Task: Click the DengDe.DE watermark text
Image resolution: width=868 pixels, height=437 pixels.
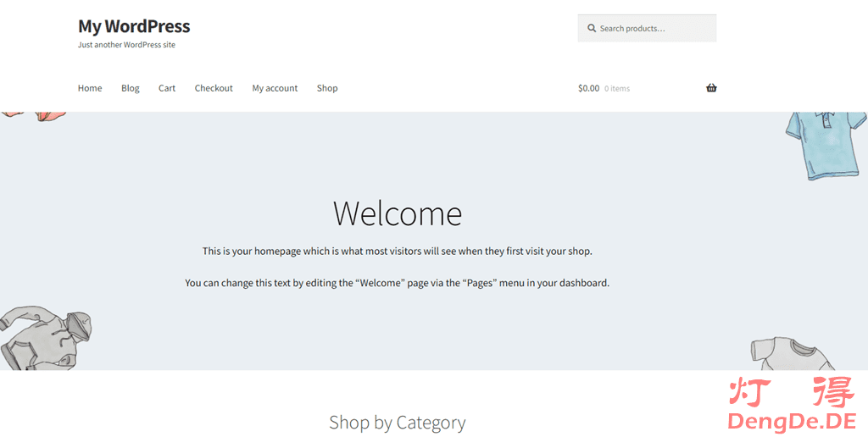Action: 792,421
